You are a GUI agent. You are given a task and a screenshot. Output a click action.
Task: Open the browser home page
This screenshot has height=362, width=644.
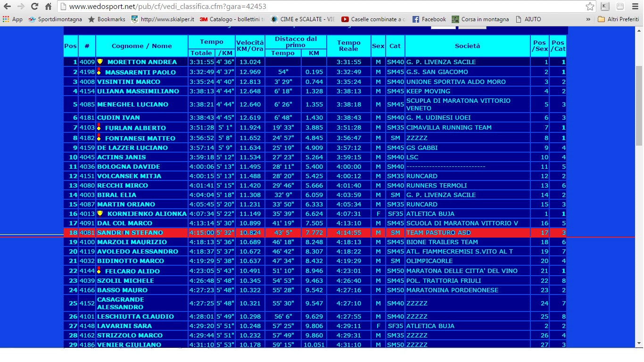[x=48, y=7]
